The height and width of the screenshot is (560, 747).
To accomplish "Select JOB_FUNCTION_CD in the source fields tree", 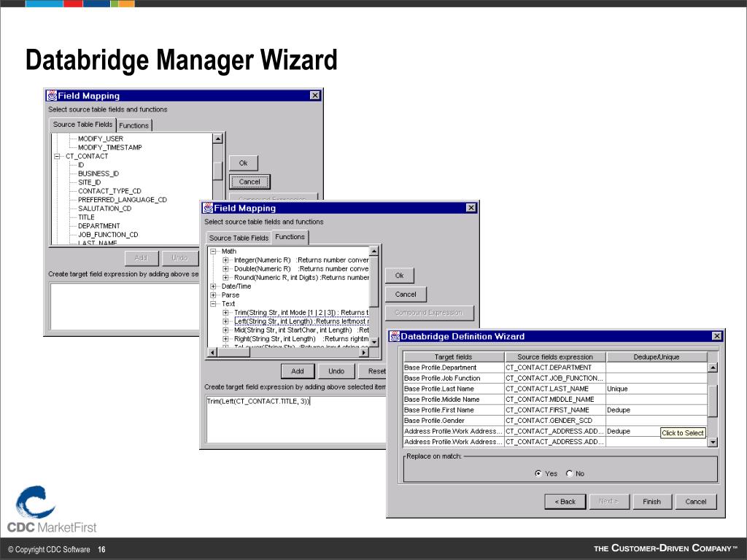I will click(108, 234).
